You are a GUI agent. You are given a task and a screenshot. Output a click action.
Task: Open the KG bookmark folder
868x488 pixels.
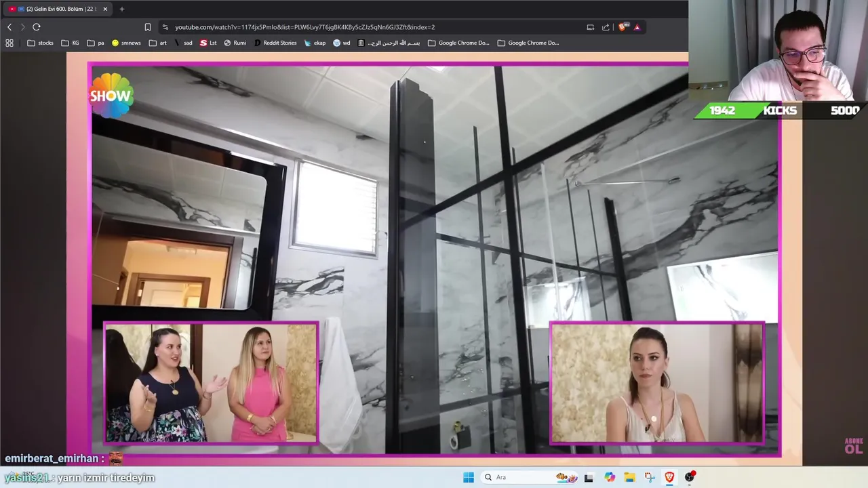(70, 43)
